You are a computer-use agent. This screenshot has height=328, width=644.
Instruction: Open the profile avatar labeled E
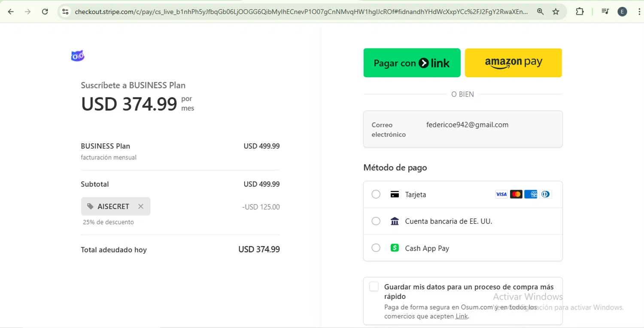pyautogui.click(x=622, y=12)
